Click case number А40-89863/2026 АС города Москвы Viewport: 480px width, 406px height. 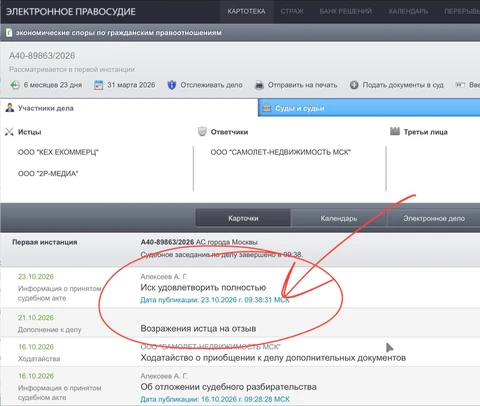(199, 242)
